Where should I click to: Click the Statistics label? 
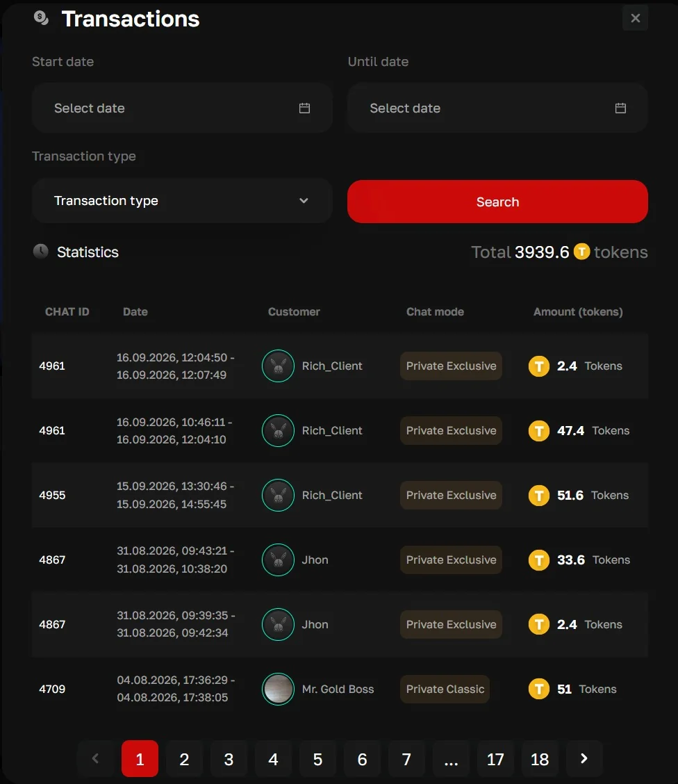[x=88, y=252]
